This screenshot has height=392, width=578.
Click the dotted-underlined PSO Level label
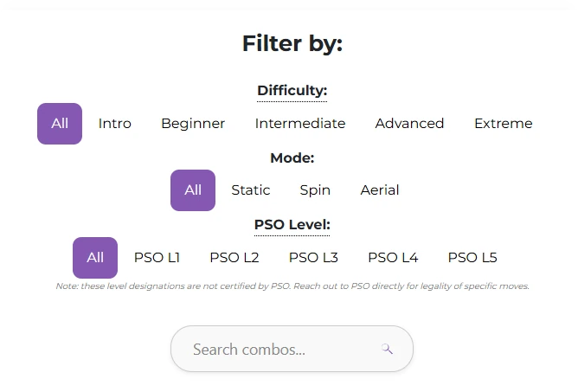(x=292, y=225)
